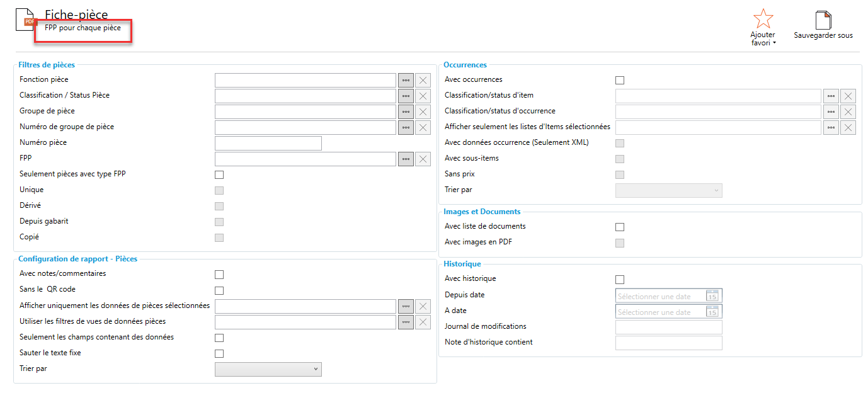Click the Numéro pièce input field
868x405 pixels.
pyautogui.click(x=268, y=143)
